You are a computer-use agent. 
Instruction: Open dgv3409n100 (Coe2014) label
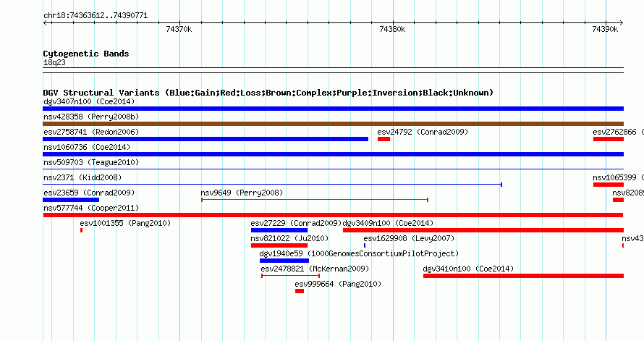(x=388, y=223)
